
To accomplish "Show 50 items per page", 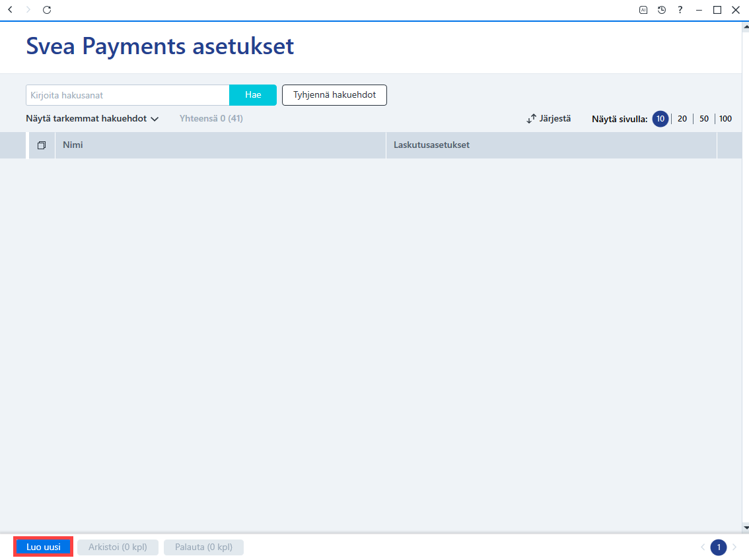I will pos(704,119).
